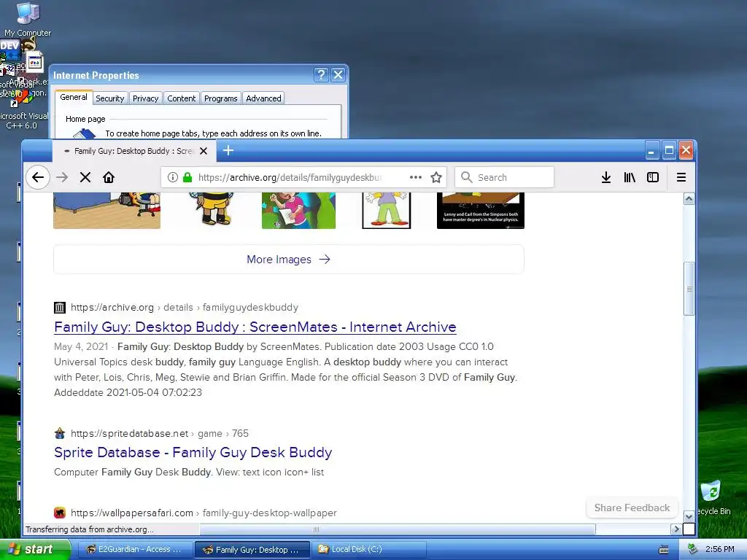
Task: Open the Family Guy Desktop Buddy Internet Archive link
Action: [x=255, y=327]
